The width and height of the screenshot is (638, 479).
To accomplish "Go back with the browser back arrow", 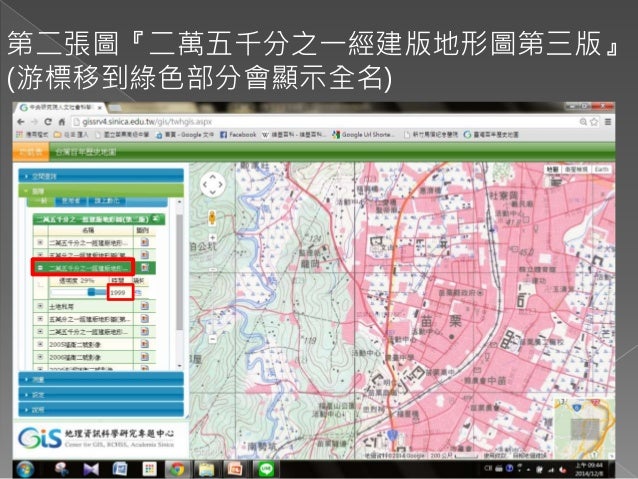I will click(21, 122).
